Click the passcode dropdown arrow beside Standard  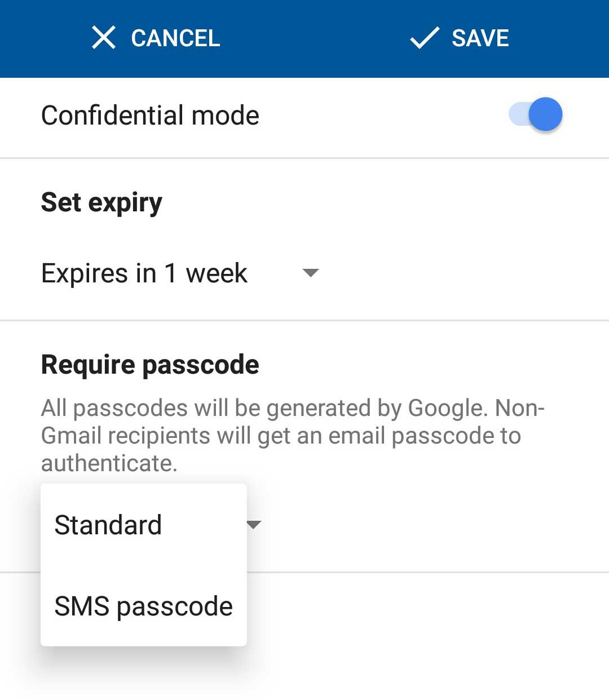(254, 525)
